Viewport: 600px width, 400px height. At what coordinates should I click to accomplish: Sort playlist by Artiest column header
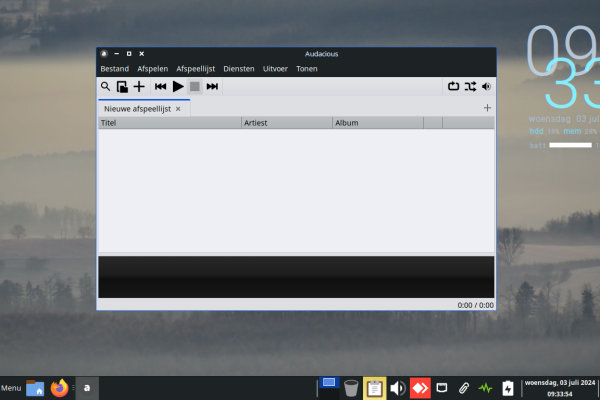[x=286, y=123]
